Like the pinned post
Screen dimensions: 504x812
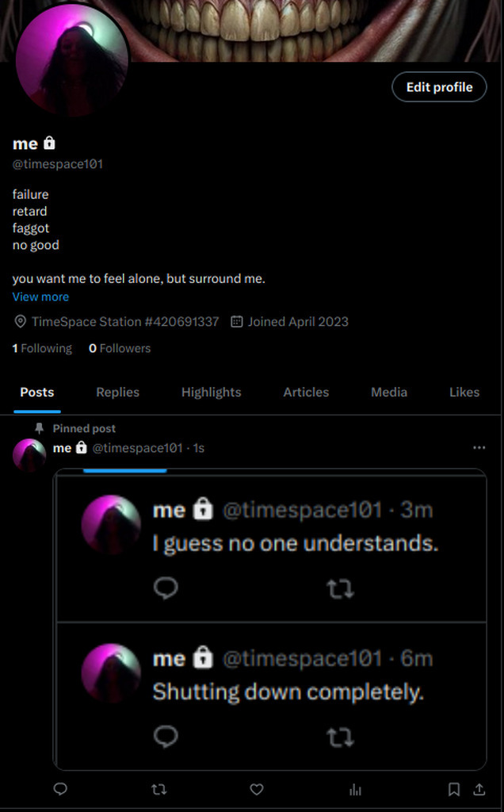click(x=257, y=789)
